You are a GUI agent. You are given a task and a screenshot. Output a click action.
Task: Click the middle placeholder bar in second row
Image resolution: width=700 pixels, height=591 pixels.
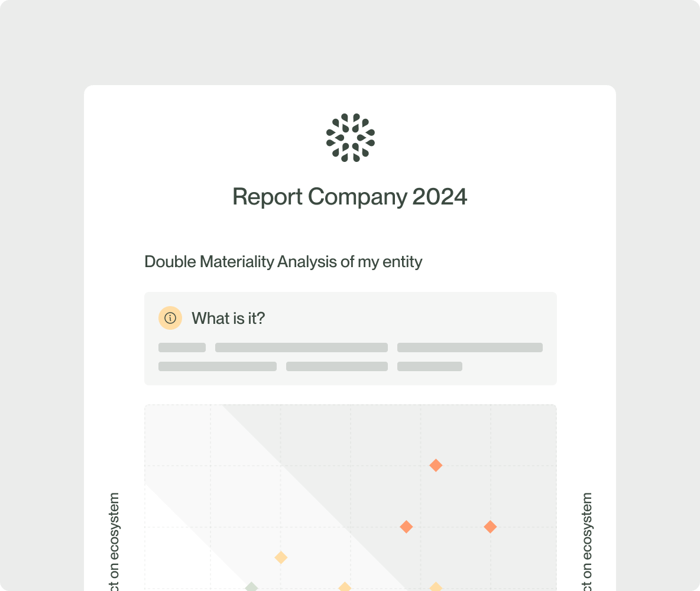(x=337, y=366)
